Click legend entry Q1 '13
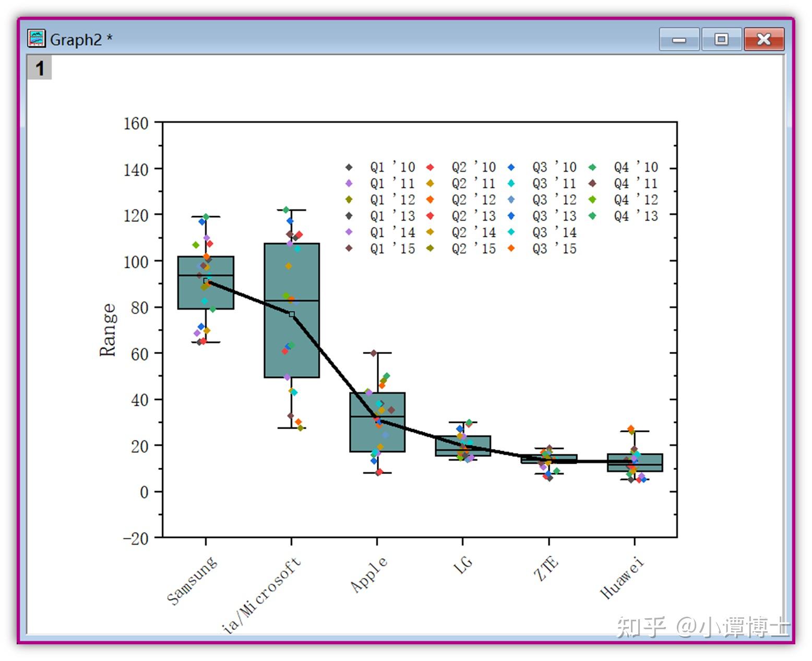The width and height of the screenshot is (812, 661). pos(380,216)
